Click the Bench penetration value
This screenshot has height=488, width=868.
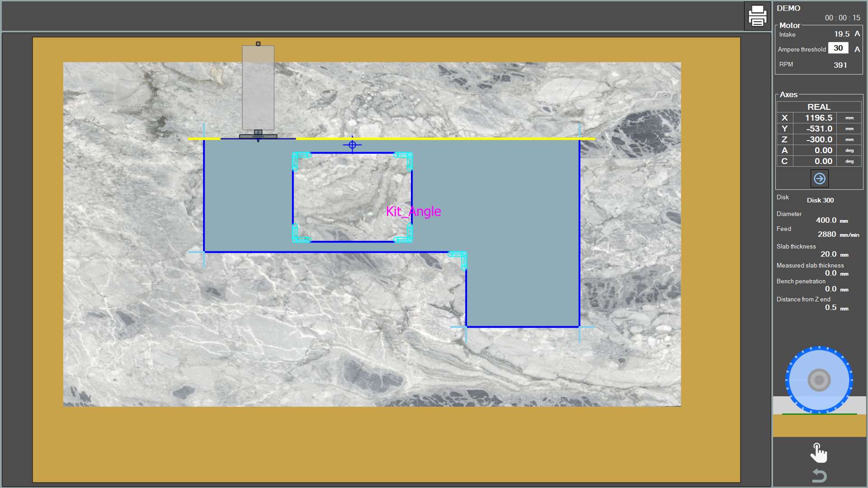coord(830,289)
